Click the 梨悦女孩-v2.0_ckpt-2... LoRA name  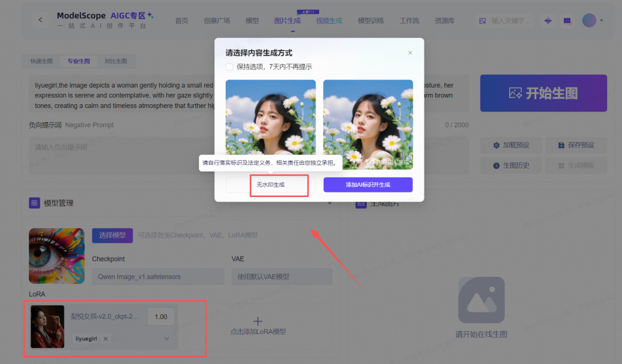coord(105,316)
